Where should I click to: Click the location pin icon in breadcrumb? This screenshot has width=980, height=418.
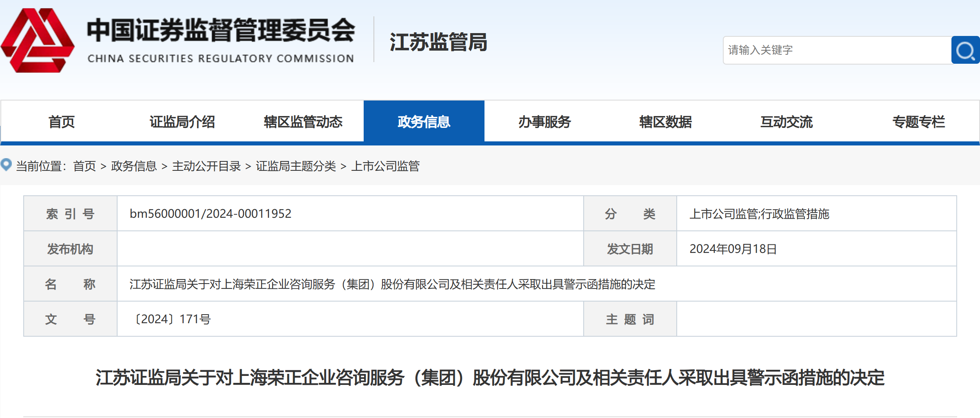(x=6, y=165)
